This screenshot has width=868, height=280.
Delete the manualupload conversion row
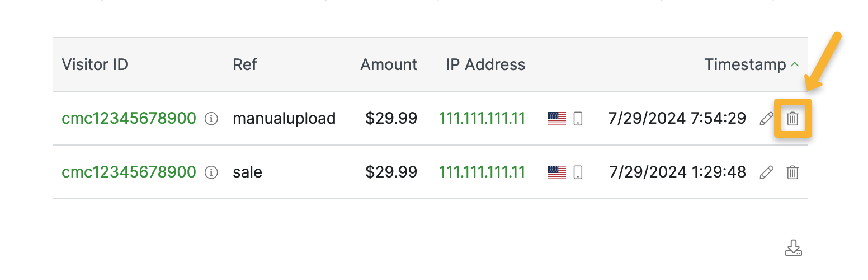[792, 119]
